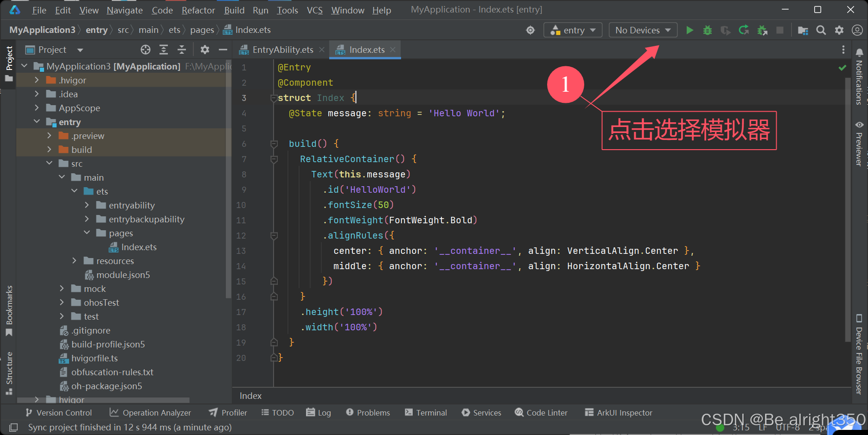Screen dimensions: 868x435
Task: Open editor tabs more options menu
Action: [x=843, y=50]
